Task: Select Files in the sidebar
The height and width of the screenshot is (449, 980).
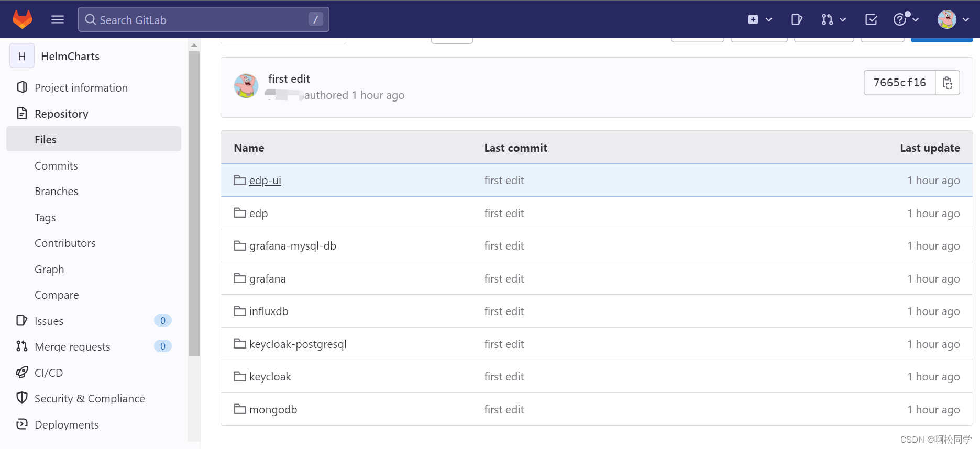Action: [94, 139]
